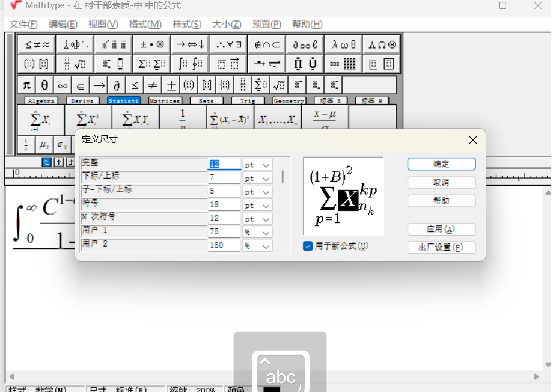Open the unit dropdown for 子-下标/上标
553x392 pixels.
257,192
